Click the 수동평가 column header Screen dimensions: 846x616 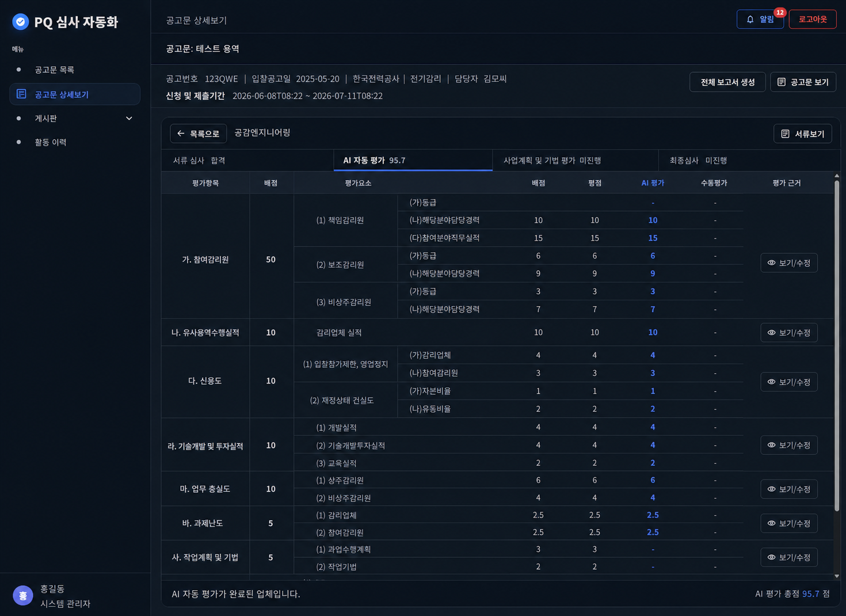click(x=714, y=183)
